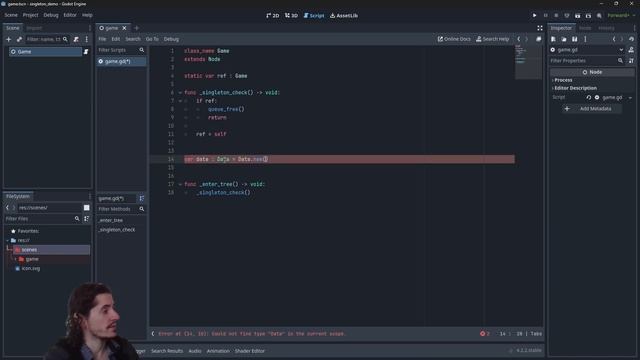Select game.gd(*) in script list
Image resolution: width=640 pixels, height=360 pixels.
pyautogui.click(x=121, y=61)
